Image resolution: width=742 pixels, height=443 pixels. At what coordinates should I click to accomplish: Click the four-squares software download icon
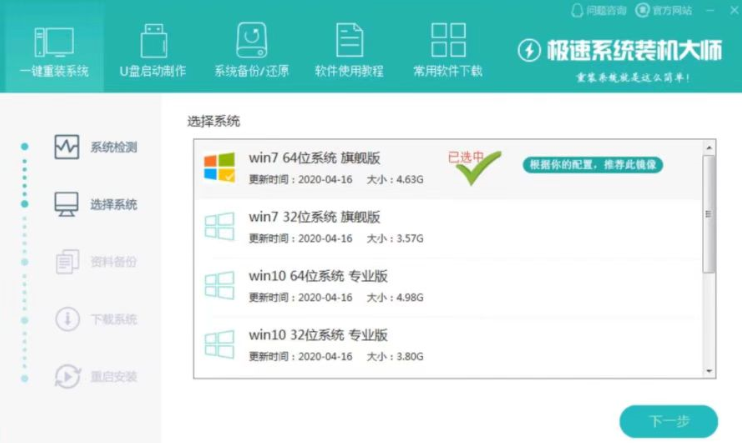448,40
